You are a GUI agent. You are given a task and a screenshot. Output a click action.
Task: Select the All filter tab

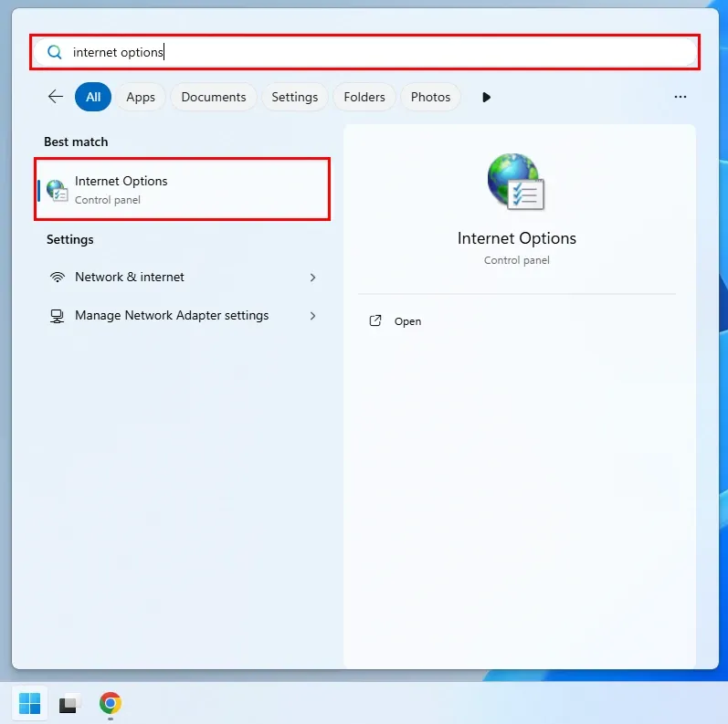(93, 97)
